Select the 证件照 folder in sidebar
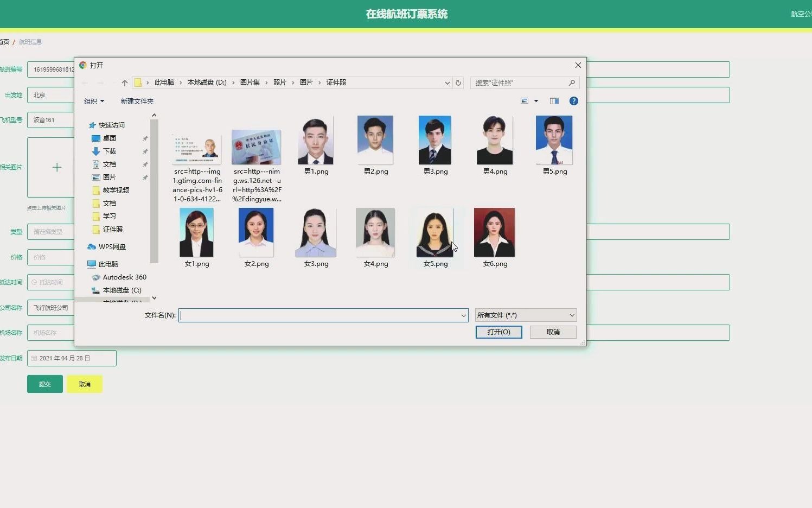 (112, 229)
